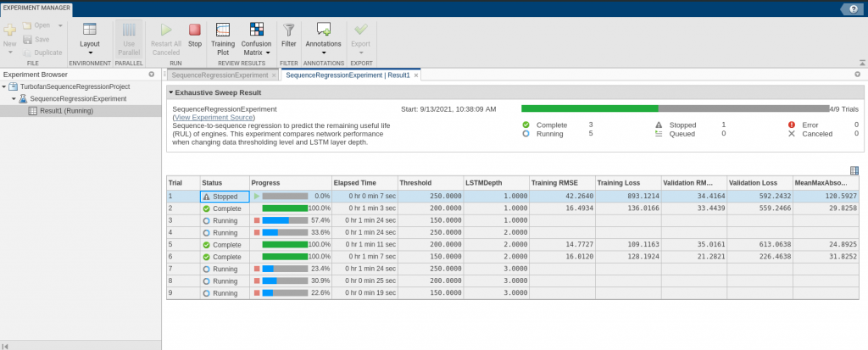Screen dimensions: 868x350
Task: Click the Experiment Browser panel options icon
Action: click(x=152, y=75)
